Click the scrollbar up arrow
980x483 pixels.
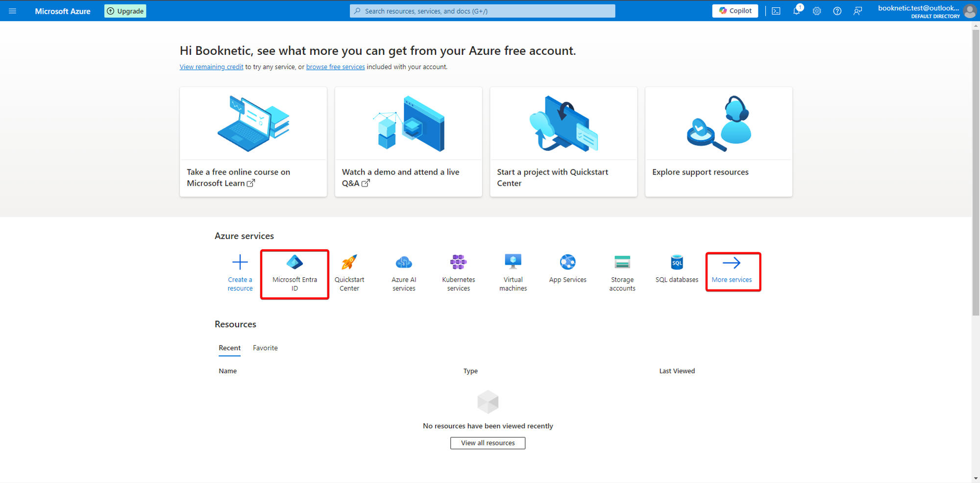pos(976,25)
